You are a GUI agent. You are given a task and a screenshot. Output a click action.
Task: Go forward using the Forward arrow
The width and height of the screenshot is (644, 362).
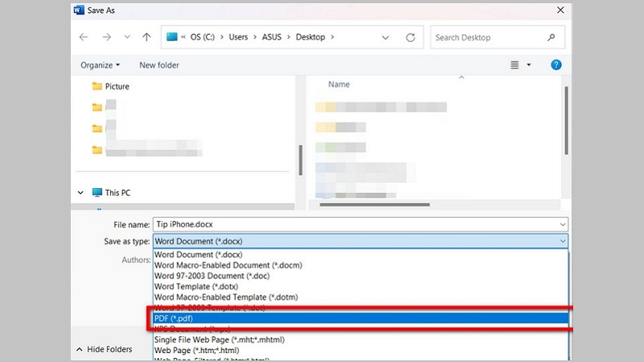(x=107, y=37)
